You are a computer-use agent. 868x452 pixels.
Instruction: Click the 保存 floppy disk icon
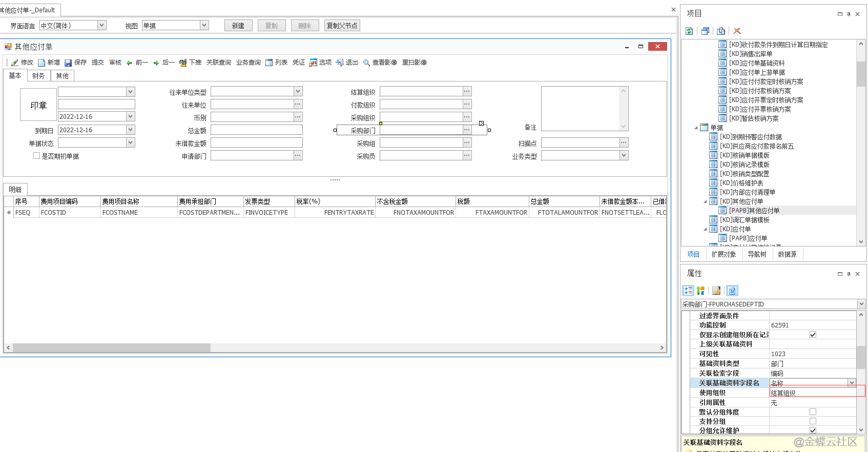click(68, 63)
